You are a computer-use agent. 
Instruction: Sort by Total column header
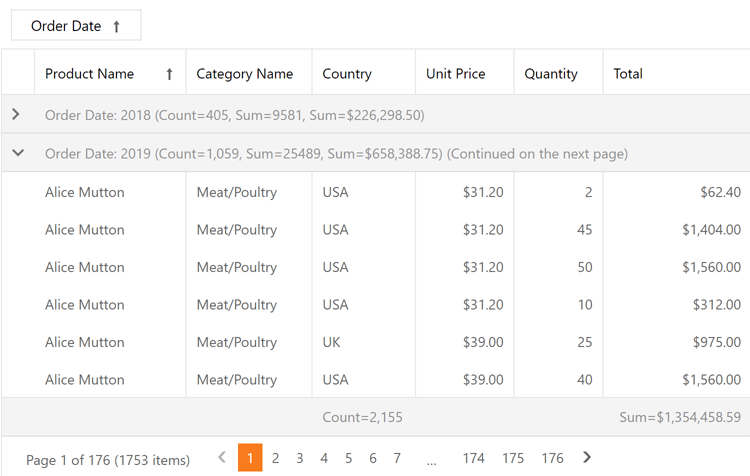point(628,74)
